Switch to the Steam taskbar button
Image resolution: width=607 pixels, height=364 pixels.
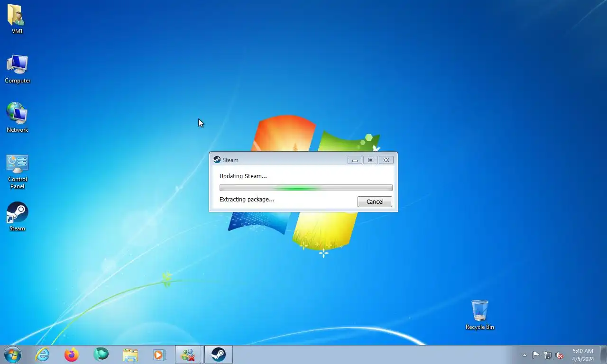(x=218, y=355)
